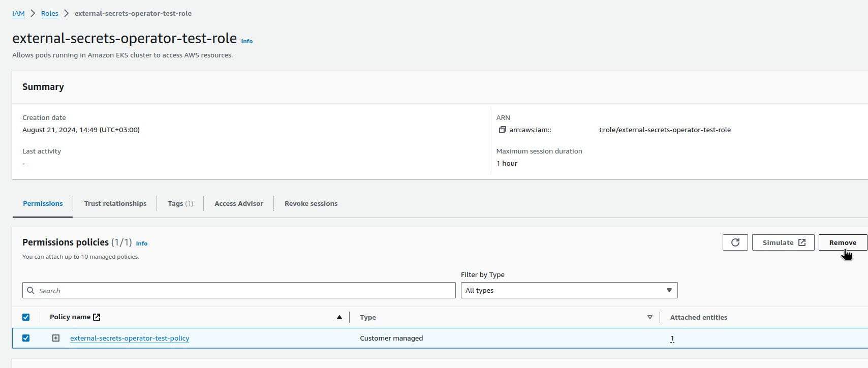868x368 pixels.
Task: Click the Attached entities column header
Action: [698, 317]
